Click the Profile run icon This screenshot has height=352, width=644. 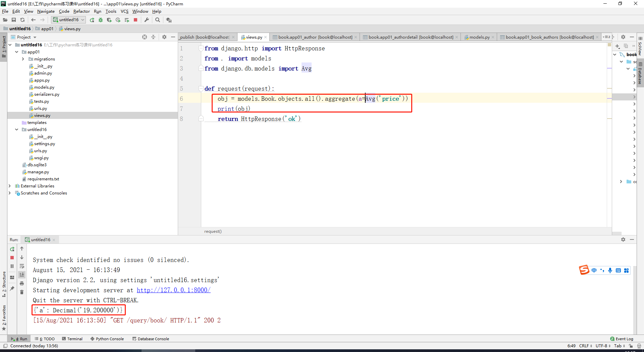point(118,20)
